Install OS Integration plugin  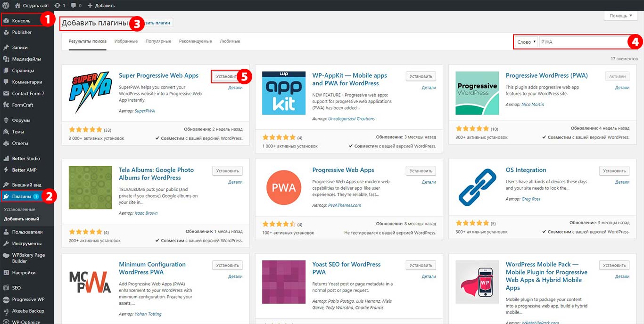tap(614, 171)
